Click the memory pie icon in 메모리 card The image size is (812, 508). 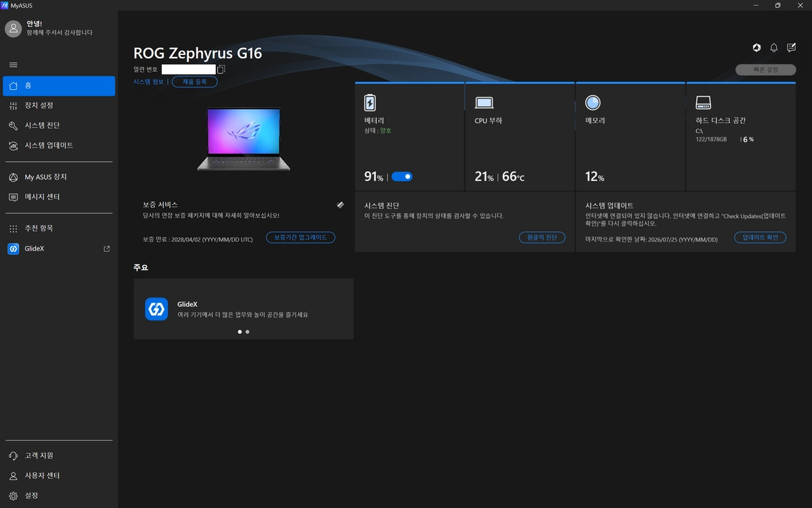(593, 103)
